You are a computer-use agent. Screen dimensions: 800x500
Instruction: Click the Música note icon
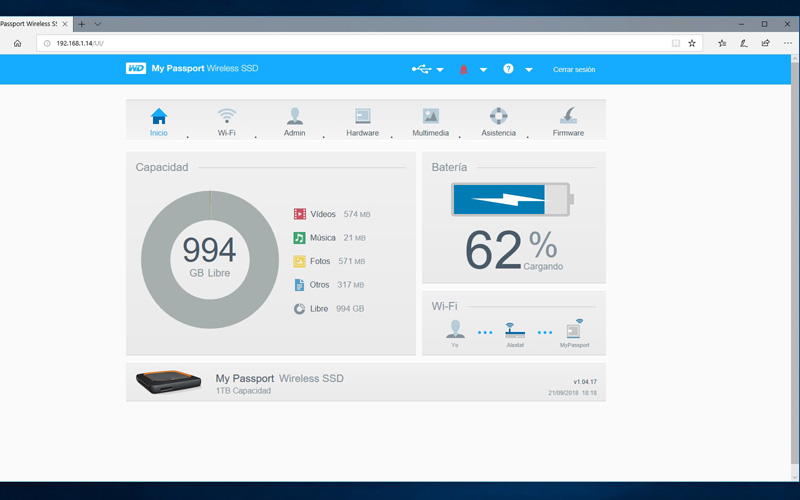click(x=299, y=238)
